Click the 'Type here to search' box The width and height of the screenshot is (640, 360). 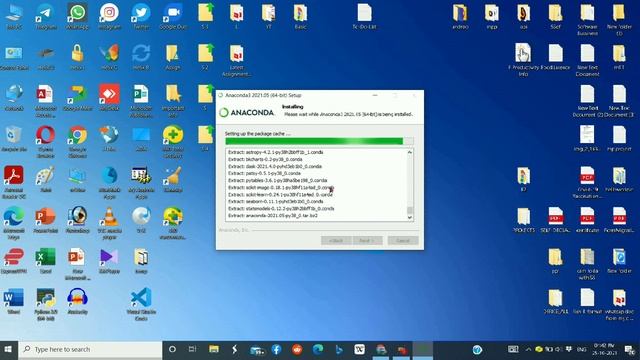pyautogui.click(x=90, y=349)
